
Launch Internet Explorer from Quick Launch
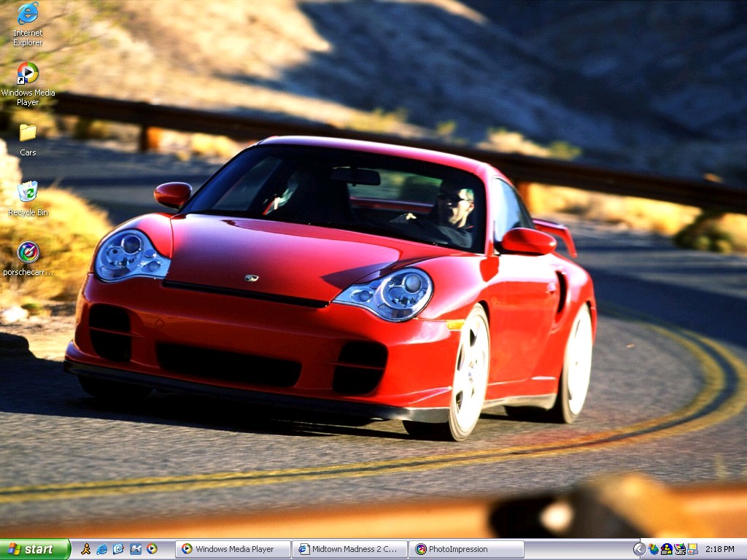click(102, 549)
